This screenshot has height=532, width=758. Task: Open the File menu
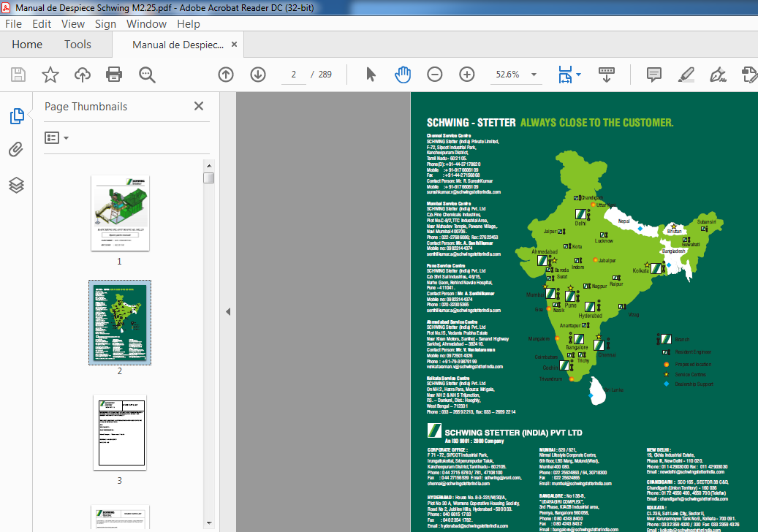pos(13,24)
